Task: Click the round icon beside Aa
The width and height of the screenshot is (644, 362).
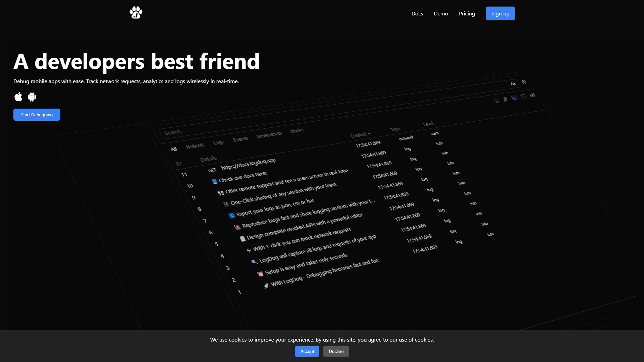Action: point(524,82)
